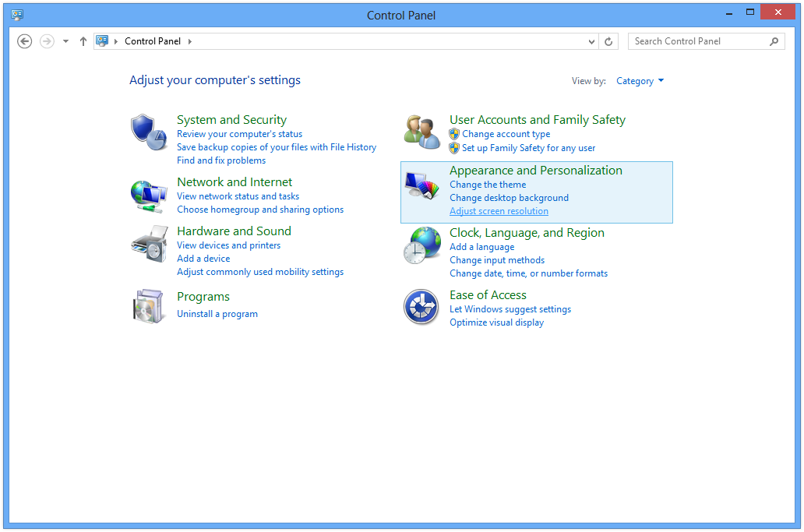
Task: Click the Control Panel breadcrumb
Action: tap(153, 41)
